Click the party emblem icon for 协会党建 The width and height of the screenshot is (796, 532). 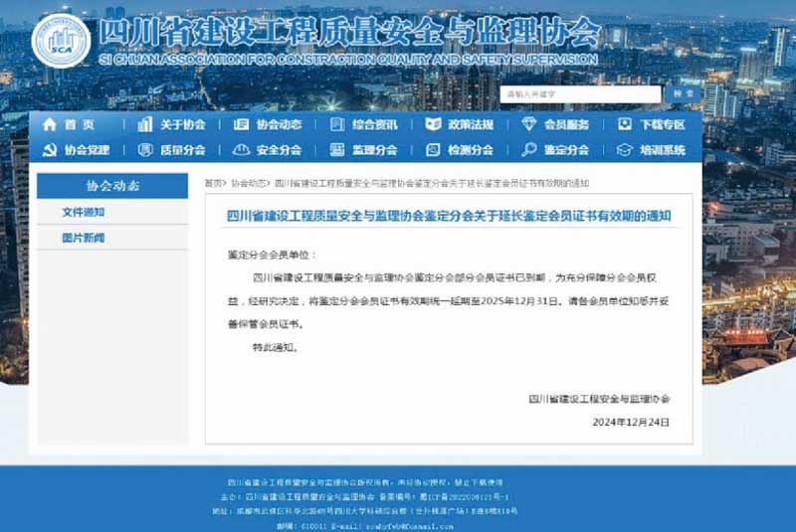coord(49,150)
